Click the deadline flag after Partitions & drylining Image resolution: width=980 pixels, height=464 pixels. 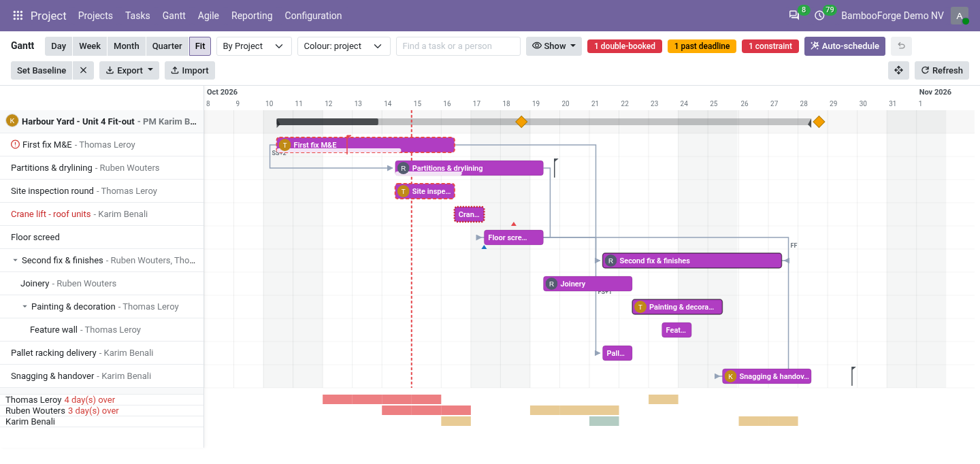click(555, 167)
